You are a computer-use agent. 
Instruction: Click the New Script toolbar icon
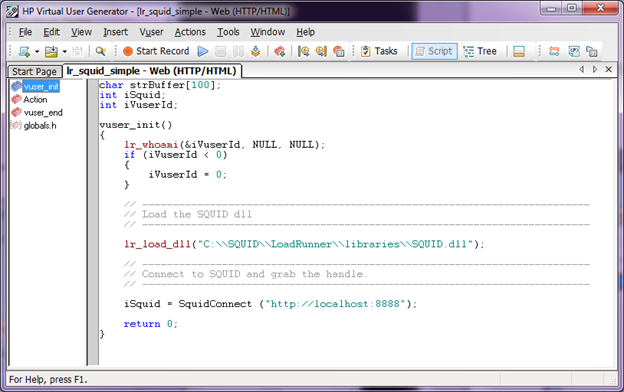(x=24, y=51)
